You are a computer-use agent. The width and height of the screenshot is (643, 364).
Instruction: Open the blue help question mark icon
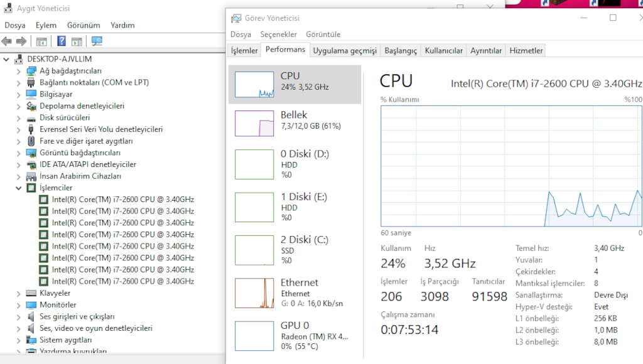point(61,41)
